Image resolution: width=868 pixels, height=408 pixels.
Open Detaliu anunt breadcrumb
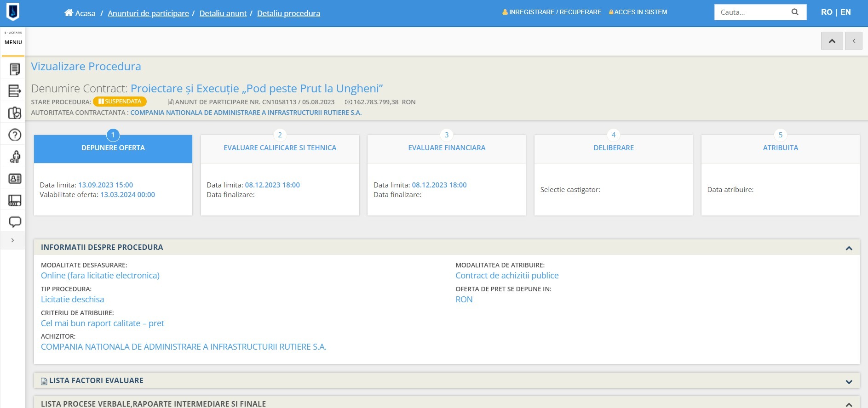tap(223, 13)
